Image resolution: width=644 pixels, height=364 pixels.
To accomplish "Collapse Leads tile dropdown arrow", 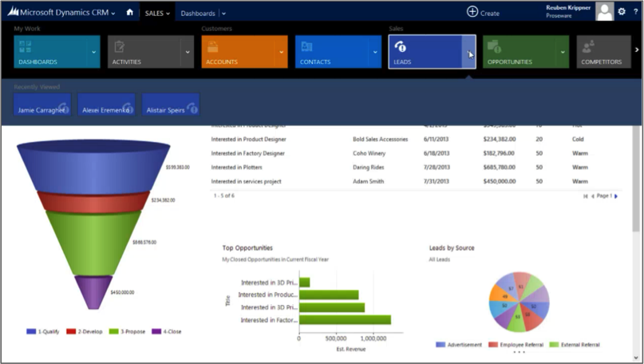I will [x=468, y=52].
